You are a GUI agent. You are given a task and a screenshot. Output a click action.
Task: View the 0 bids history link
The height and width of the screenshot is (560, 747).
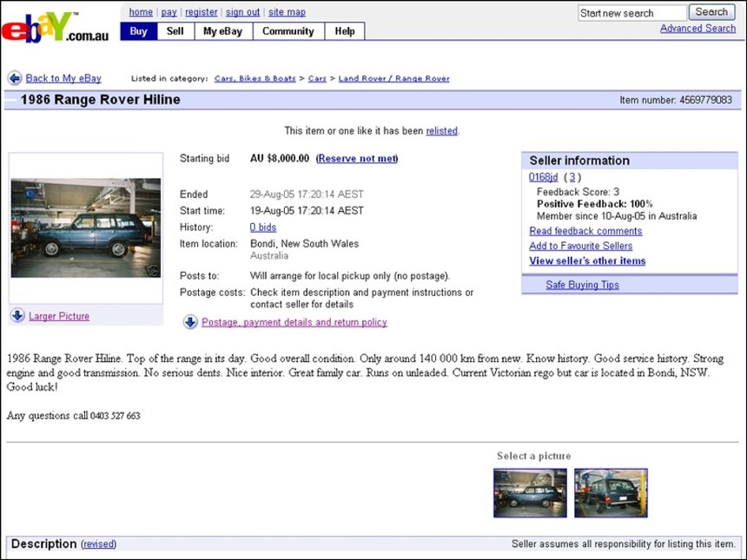coord(264,227)
